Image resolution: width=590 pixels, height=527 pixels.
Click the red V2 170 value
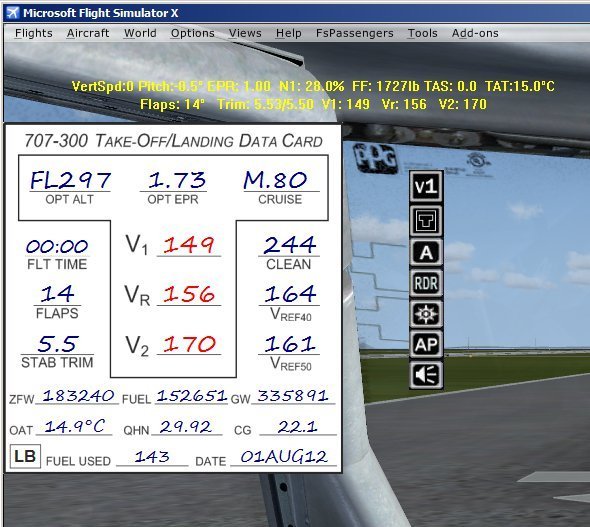[189, 344]
